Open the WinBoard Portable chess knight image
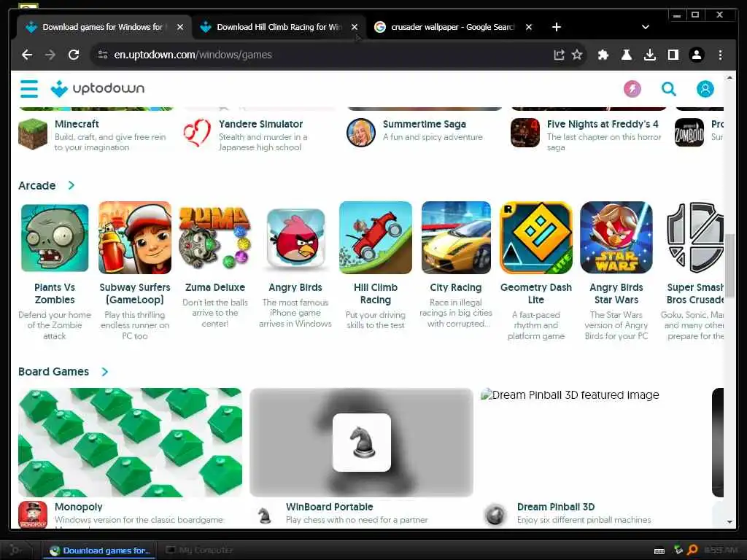Viewport: 747px width, 560px height. coord(362,443)
